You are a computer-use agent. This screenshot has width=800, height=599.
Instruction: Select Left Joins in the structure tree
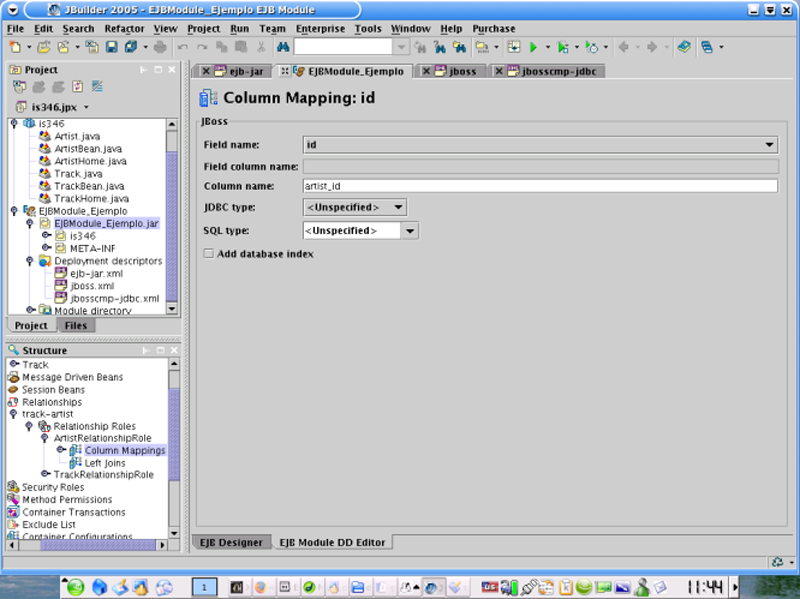[x=105, y=463]
